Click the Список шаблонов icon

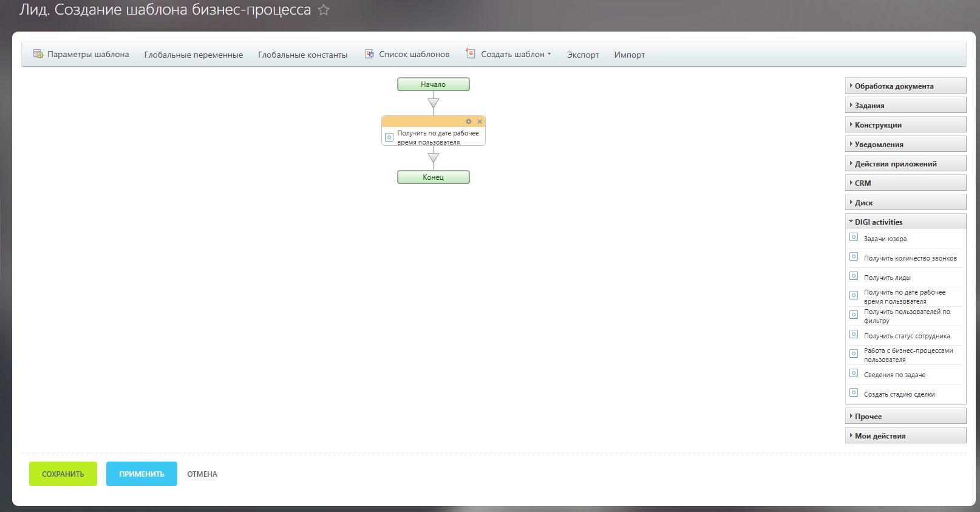pos(369,54)
